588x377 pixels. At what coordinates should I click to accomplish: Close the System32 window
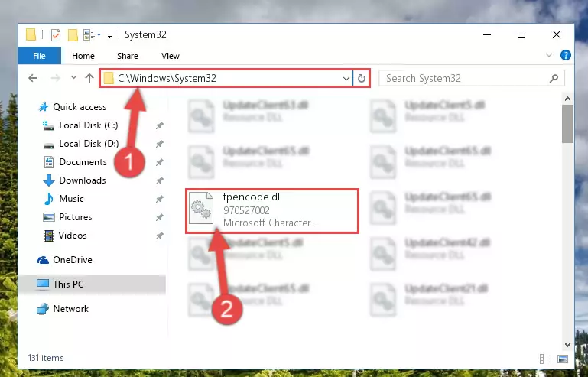point(557,35)
